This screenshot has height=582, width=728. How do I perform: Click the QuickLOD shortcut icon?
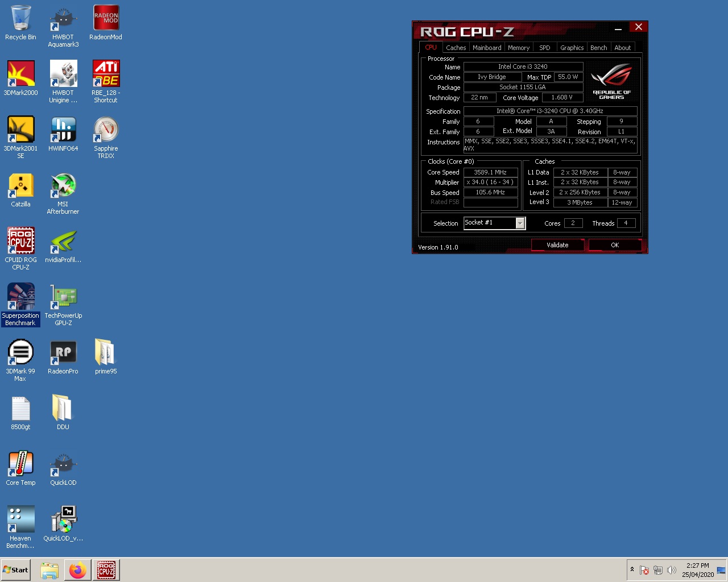(63, 468)
